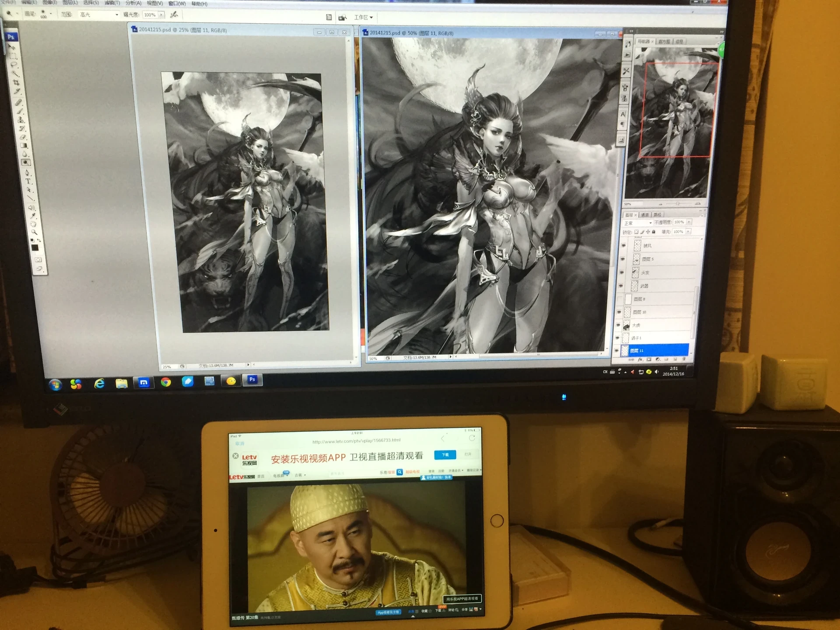Switch to the 通道 channels tab
Screen dimensions: 840x630
645,215
